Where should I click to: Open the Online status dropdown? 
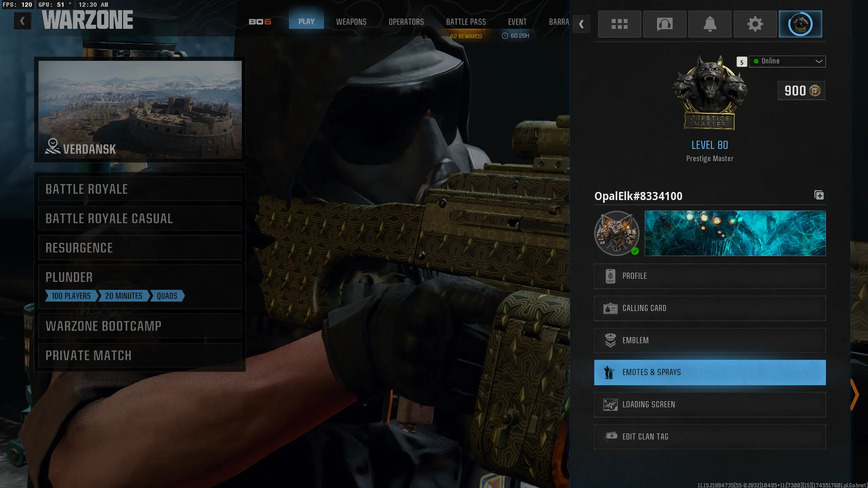[787, 61]
